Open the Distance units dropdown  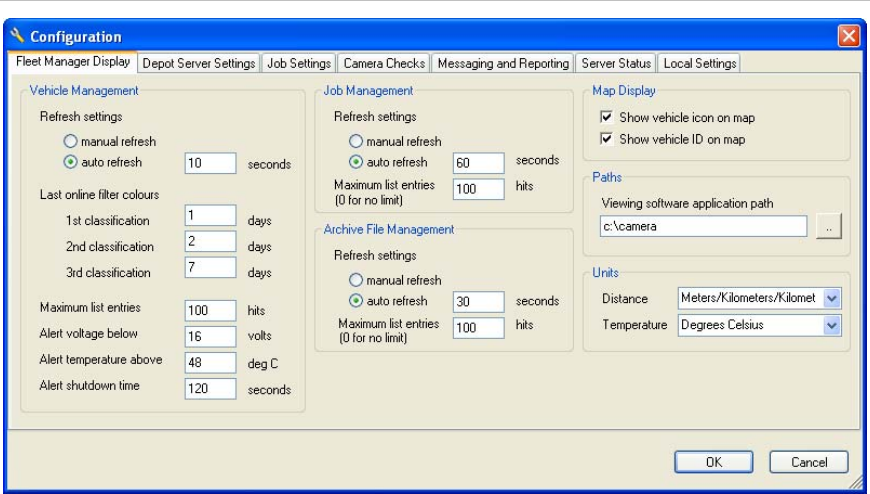(x=832, y=299)
